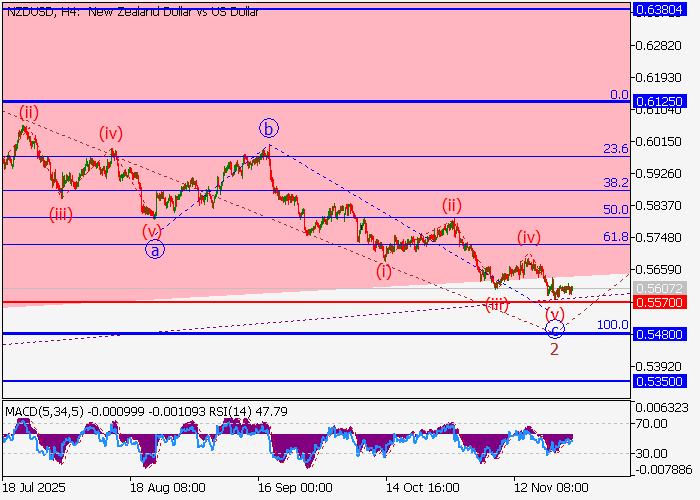
Task: Click the NZDUSD, H4 chart title
Action: (131, 12)
